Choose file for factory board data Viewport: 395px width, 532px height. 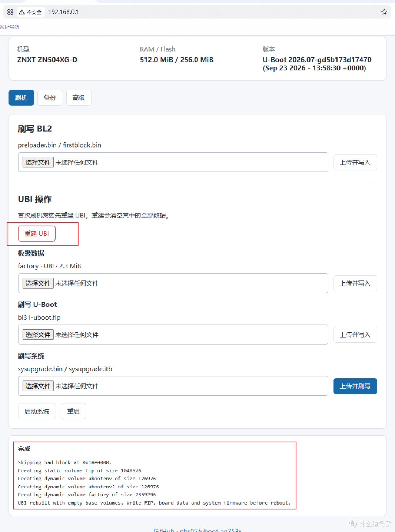pyautogui.click(x=38, y=283)
